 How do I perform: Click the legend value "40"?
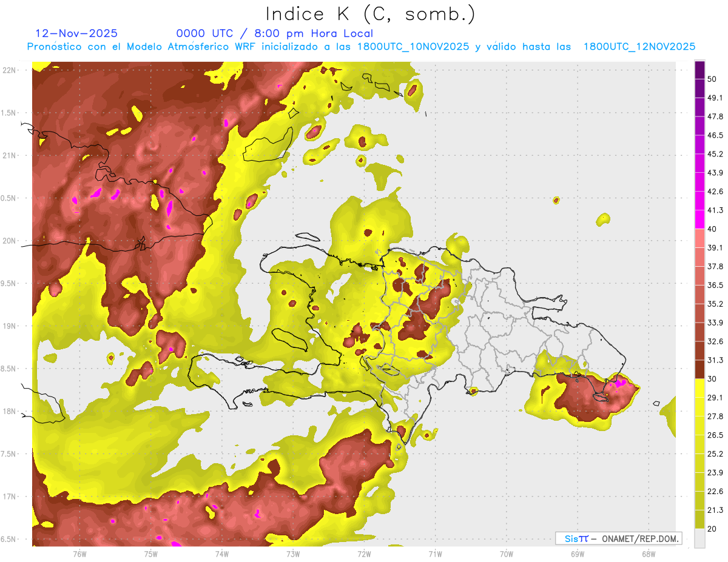[x=713, y=229]
